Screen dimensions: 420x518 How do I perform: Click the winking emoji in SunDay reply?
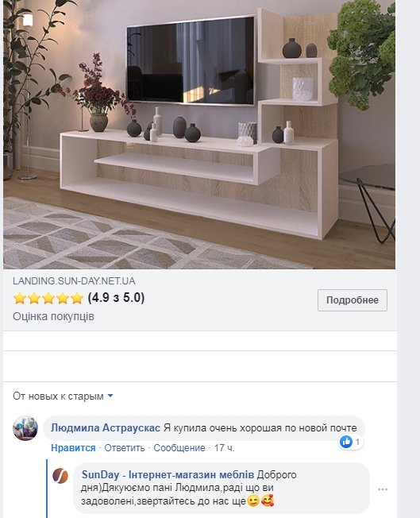[x=253, y=501]
